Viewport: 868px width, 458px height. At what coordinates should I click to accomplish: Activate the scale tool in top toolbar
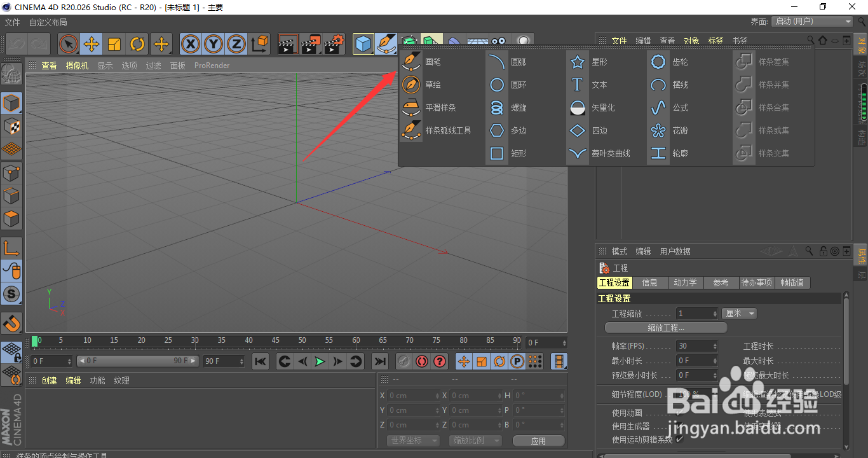(x=114, y=44)
